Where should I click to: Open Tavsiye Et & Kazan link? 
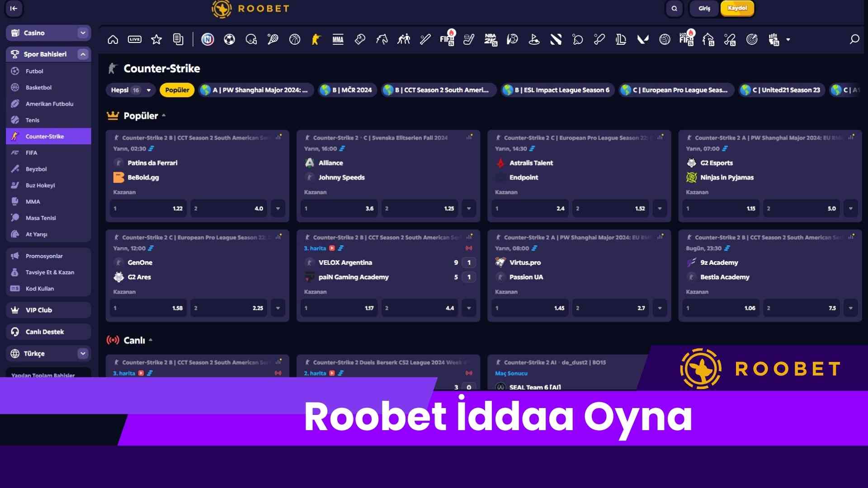tap(48, 272)
